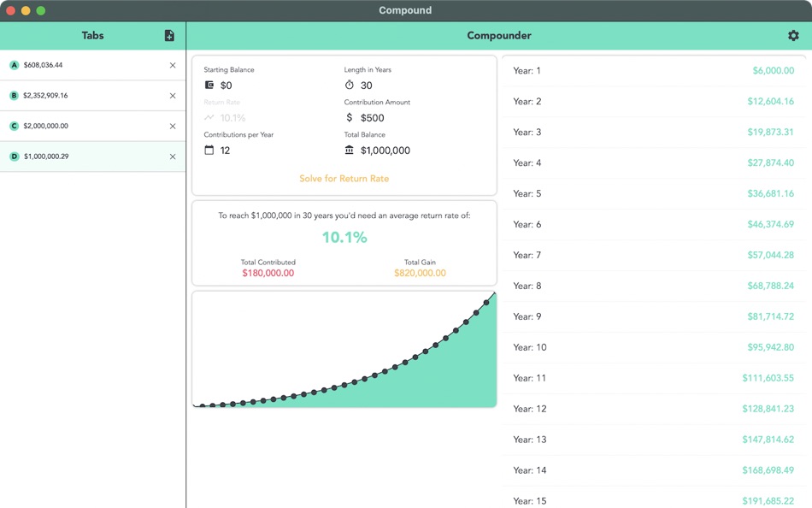Close tab C $2,000,000.00
This screenshot has height=508, width=812.
click(x=173, y=126)
